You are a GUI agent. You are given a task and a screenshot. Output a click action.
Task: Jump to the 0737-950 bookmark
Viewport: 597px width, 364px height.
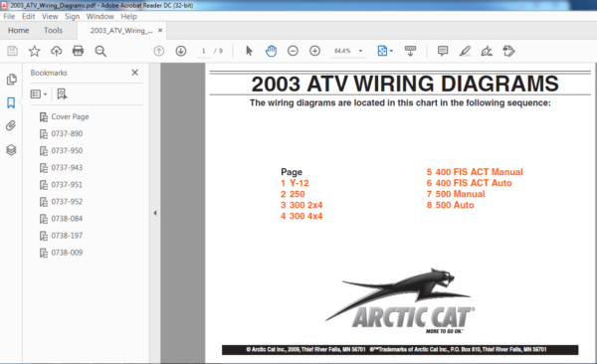[x=67, y=151]
